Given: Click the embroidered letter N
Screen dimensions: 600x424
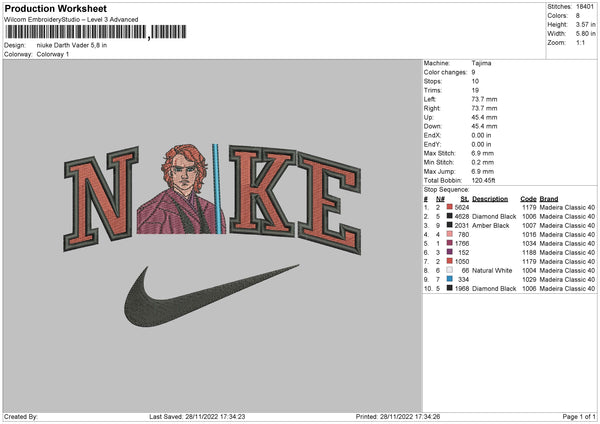Looking at the screenshot, I should click(101, 199).
